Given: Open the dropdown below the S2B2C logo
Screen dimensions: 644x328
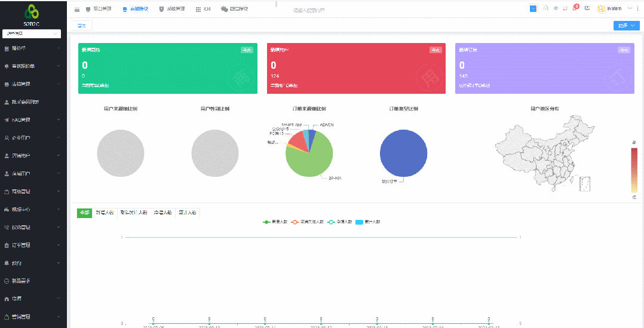Looking at the screenshot, I should (x=32, y=33).
